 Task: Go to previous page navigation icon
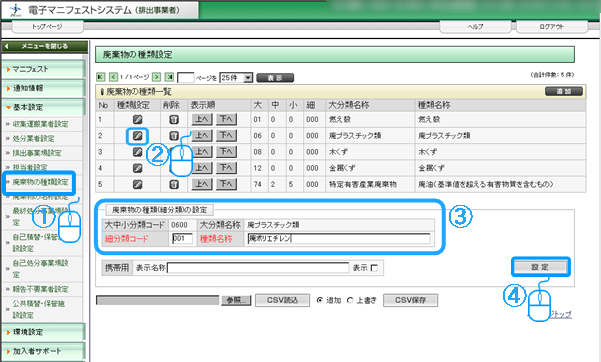(x=113, y=77)
